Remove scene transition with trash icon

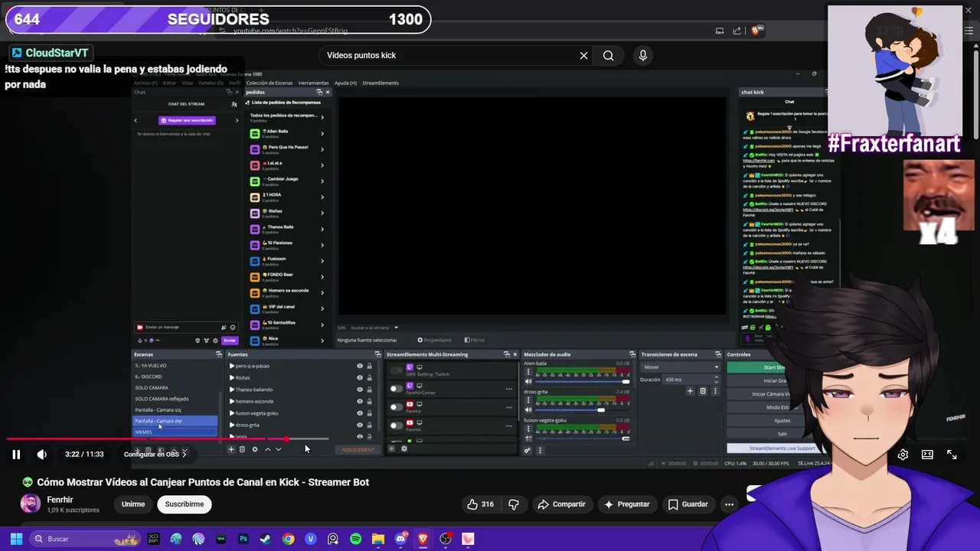point(703,391)
